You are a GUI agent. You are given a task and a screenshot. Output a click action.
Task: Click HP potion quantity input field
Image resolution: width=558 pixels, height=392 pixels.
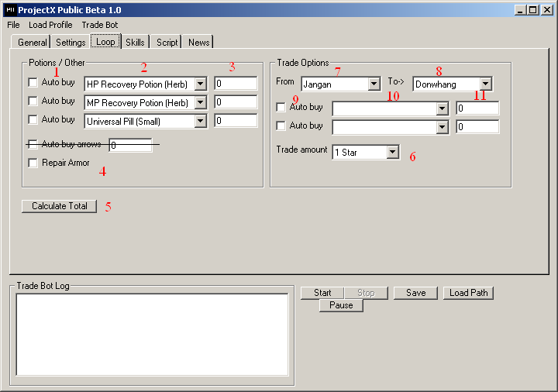pos(236,84)
